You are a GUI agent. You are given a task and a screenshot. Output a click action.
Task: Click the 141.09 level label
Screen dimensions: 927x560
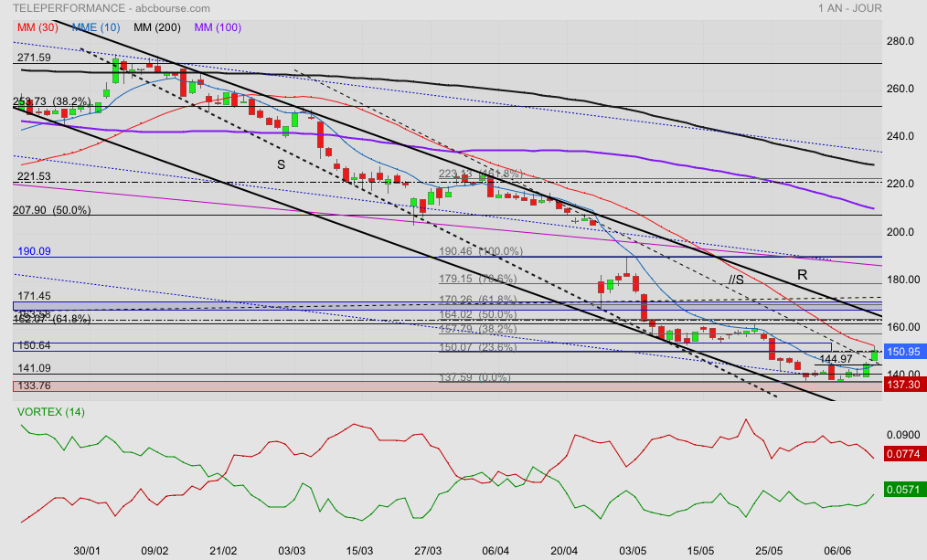(x=34, y=368)
